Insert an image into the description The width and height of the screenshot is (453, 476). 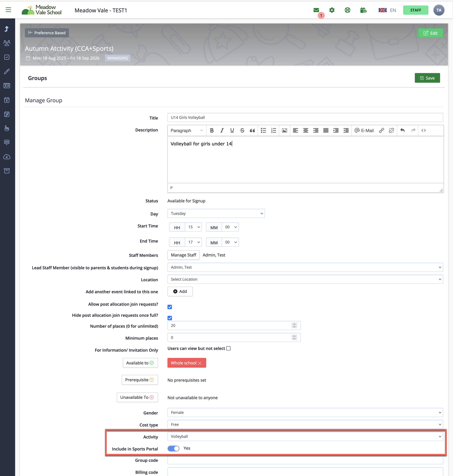coord(284,131)
